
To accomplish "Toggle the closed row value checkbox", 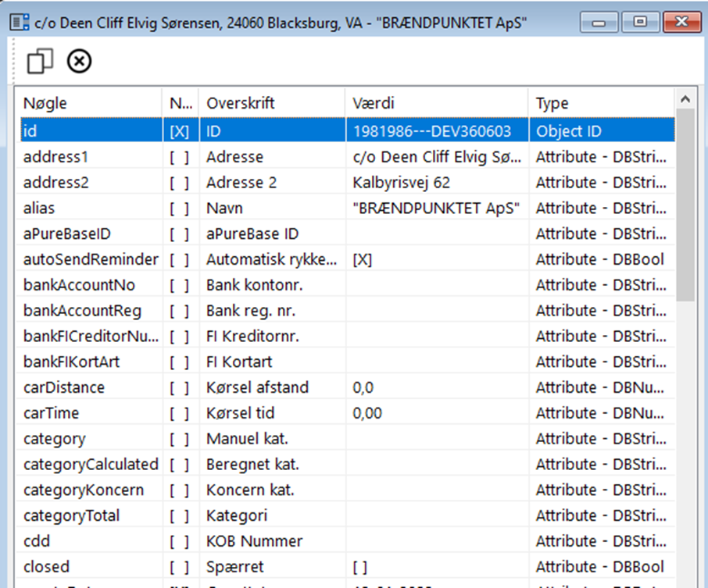I will coord(360,567).
